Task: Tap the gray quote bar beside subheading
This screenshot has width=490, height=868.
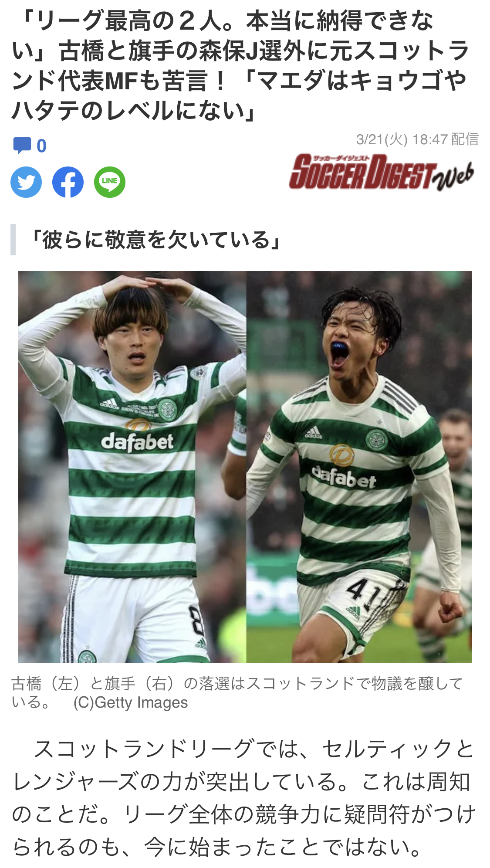Action: (x=13, y=240)
